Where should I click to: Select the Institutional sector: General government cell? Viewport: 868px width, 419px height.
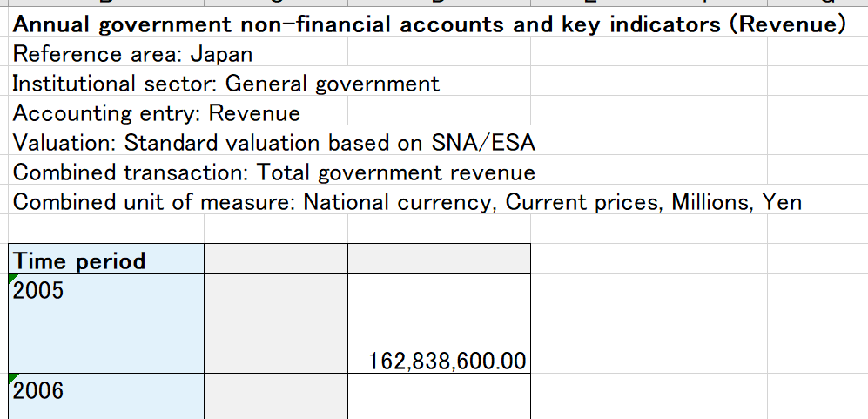(x=226, y=84)
